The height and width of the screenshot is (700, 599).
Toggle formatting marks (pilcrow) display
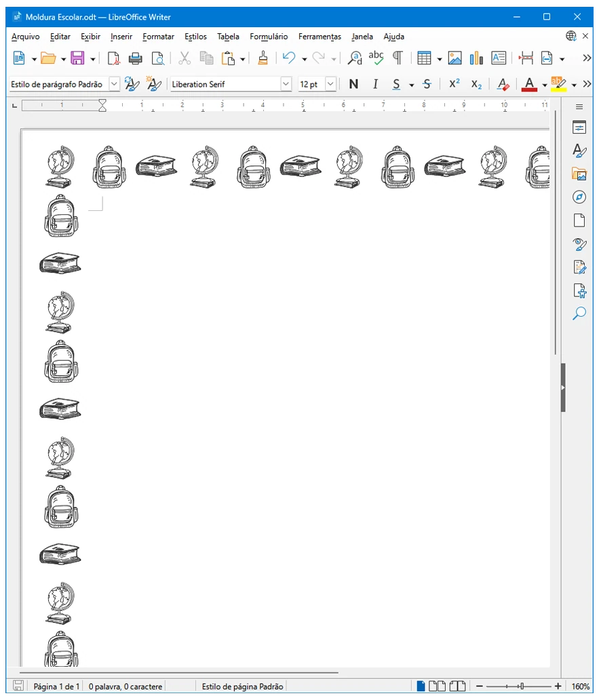tap(398, 58)
